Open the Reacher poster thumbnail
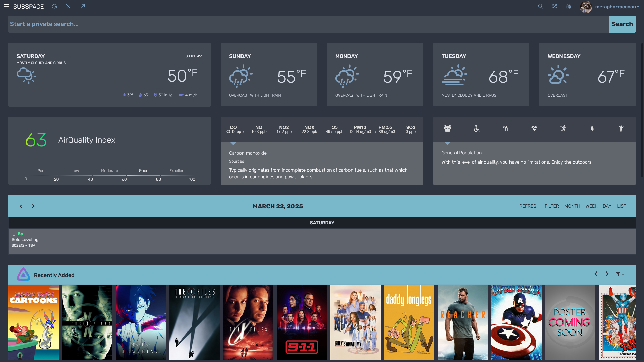 pyautogui.click(x=463, y=322)
